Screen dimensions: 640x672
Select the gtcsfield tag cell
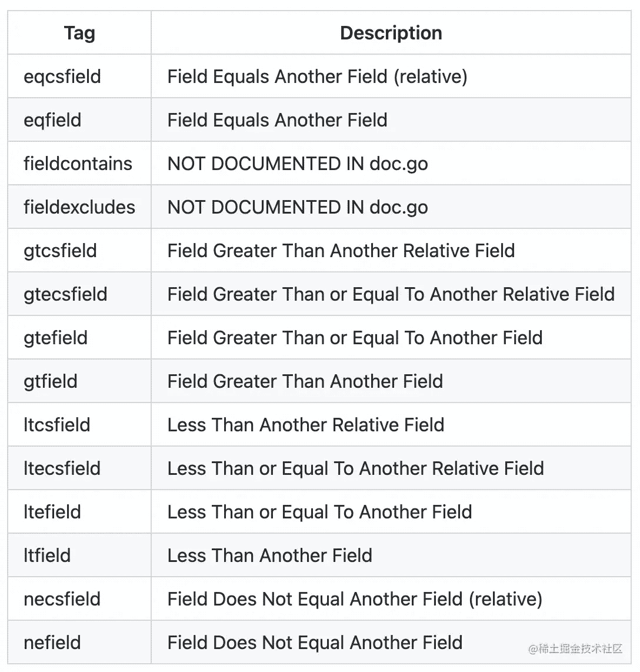(x=60, y=251)
